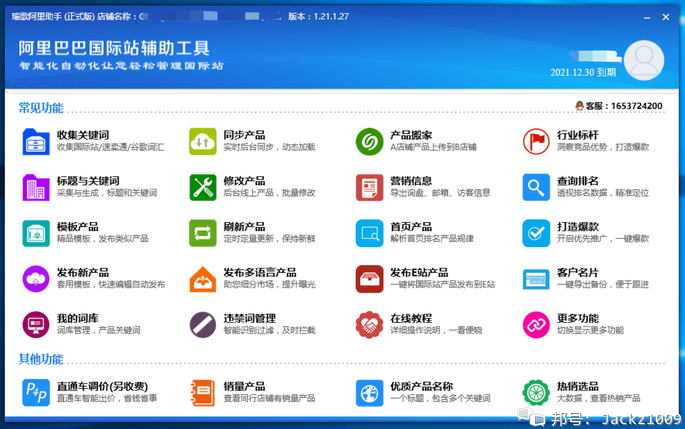Launch 查询排名 magnifier icon
685x429 pixels.
point(536,187)
